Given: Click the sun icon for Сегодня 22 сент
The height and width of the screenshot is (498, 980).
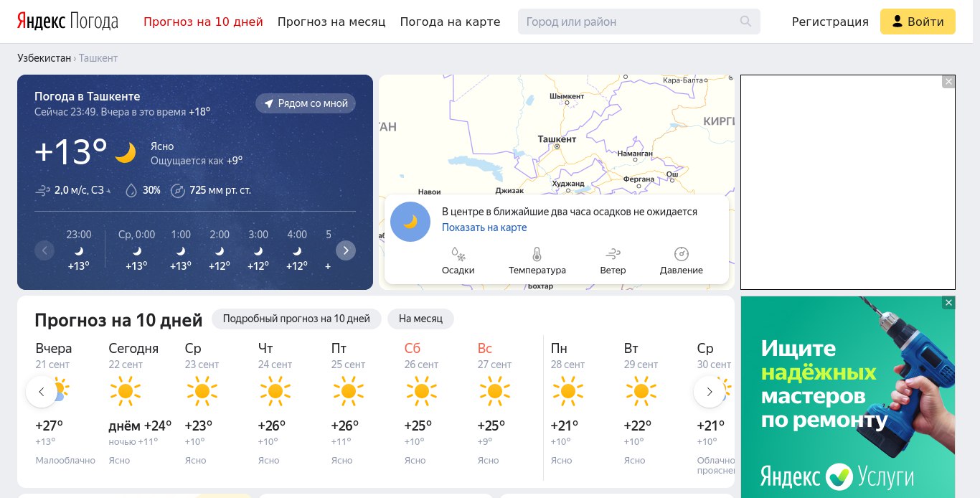Looking at the screenshot, I should (x=126, y=391).
